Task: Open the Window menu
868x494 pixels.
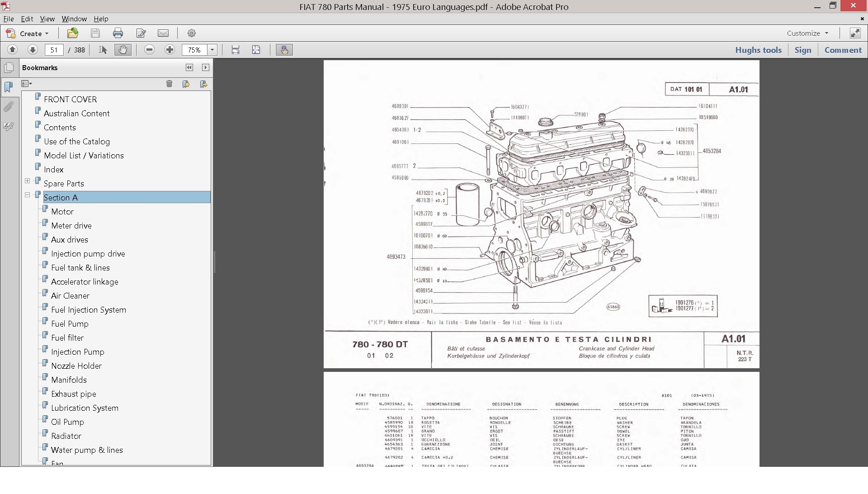Action: click(x=74, y=19)
